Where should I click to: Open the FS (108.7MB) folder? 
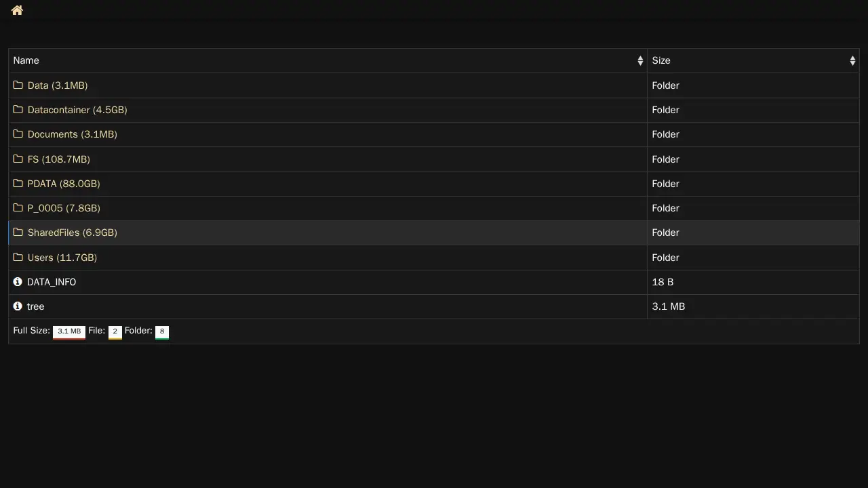pos(58,159)
